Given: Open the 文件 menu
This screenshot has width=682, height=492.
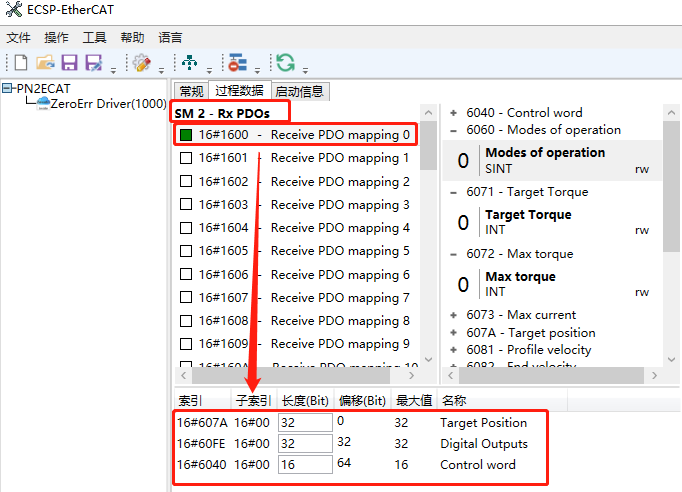Looking at the screenshot, I should (x=19, y=38).
